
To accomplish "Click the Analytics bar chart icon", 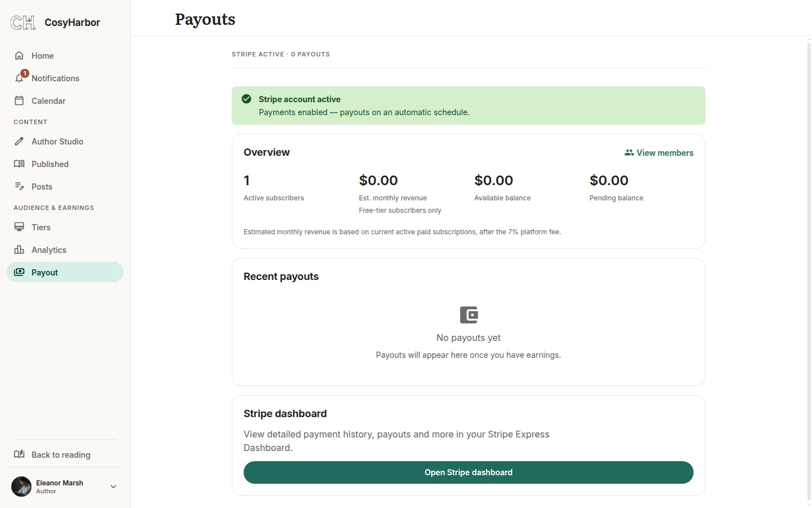I will (19, 249).
